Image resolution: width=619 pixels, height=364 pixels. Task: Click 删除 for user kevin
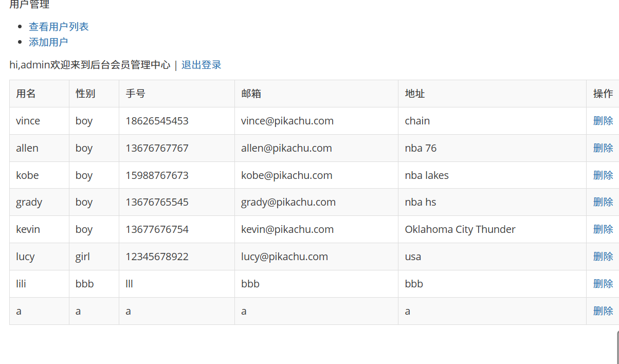tap(603, 229)
